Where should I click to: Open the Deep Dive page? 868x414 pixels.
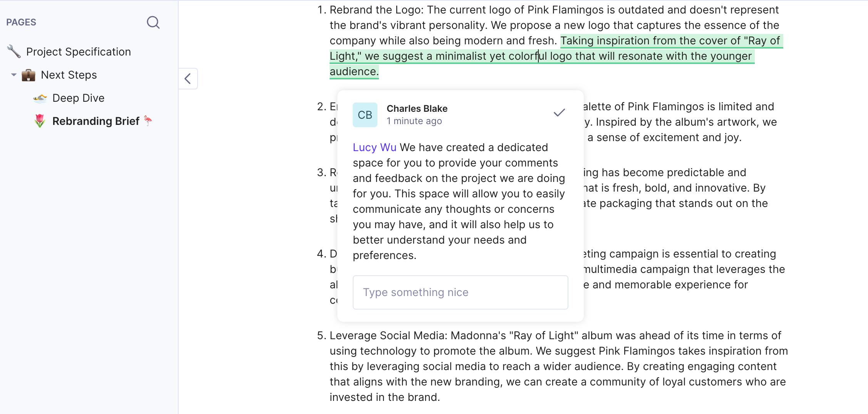pyautogui.click(x=78, y=98)
